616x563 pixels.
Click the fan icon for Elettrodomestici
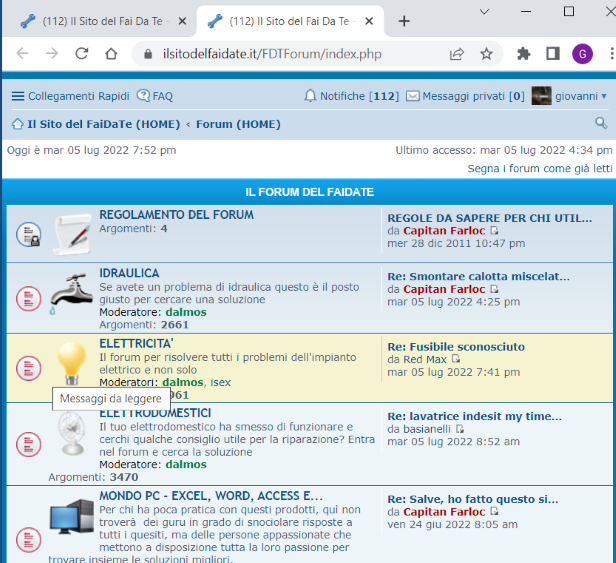coord(71,433)
